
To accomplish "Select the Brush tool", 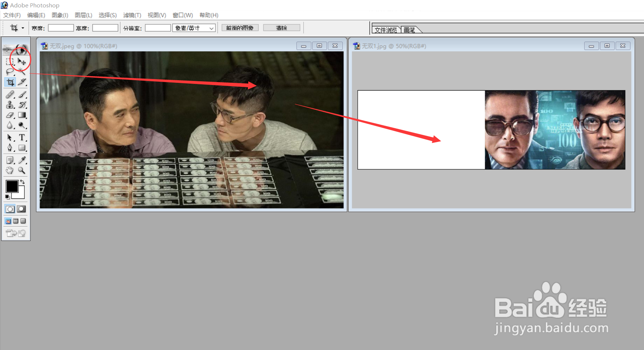I will 22,95.
